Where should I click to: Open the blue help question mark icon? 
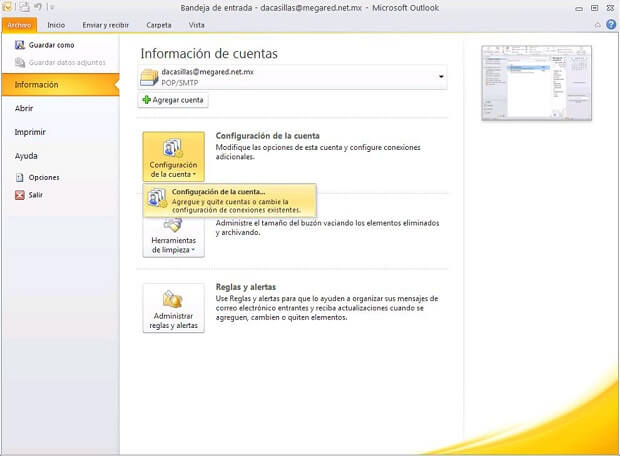(x=611, y=25)
